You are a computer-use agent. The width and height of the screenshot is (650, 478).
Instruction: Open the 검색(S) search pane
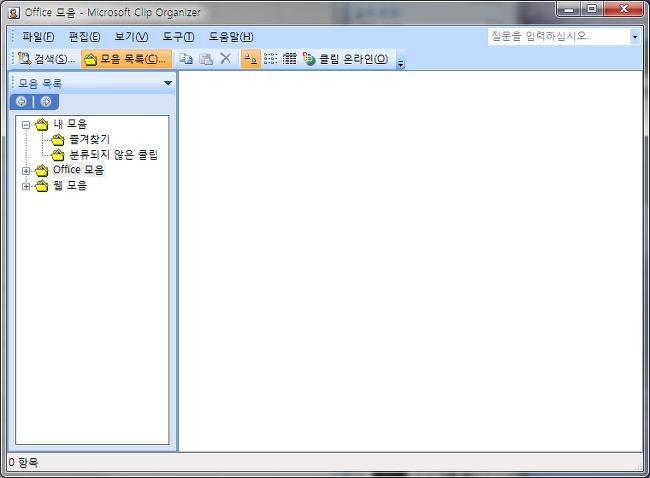(47, 59)
